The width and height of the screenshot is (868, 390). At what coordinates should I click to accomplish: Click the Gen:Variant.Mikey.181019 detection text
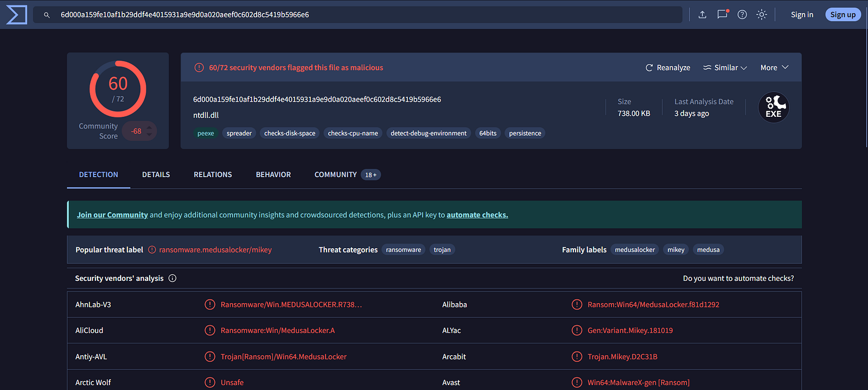630,330
